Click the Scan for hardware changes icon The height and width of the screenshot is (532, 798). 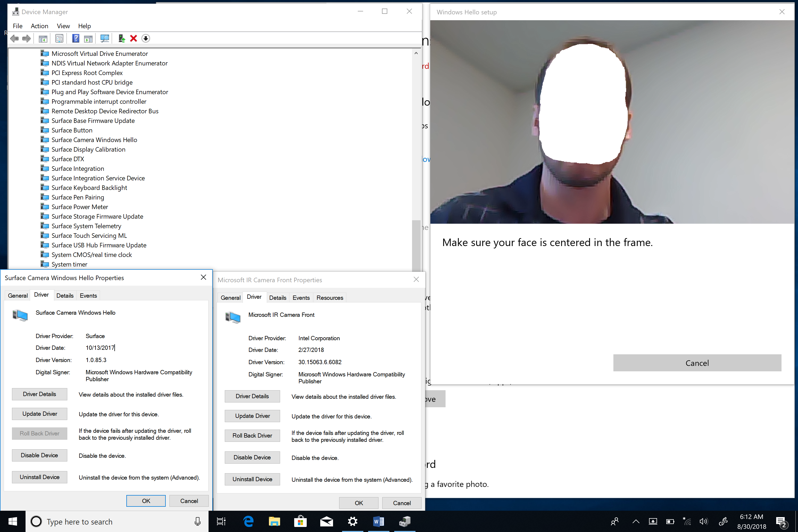[x=105, y=38]
